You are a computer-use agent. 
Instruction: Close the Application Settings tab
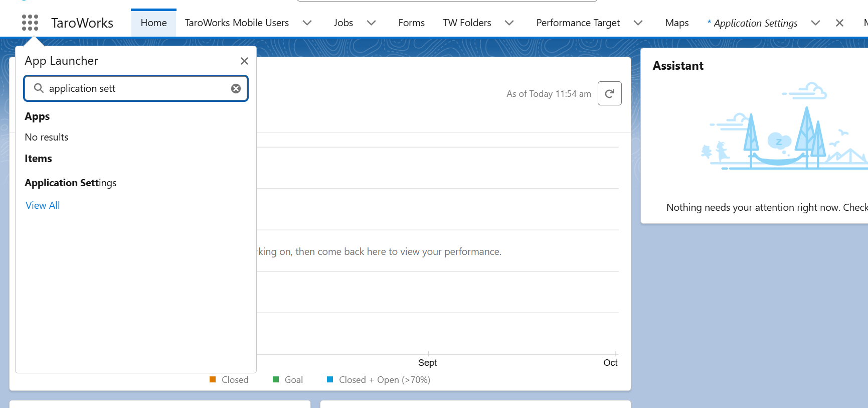[839, 23]
